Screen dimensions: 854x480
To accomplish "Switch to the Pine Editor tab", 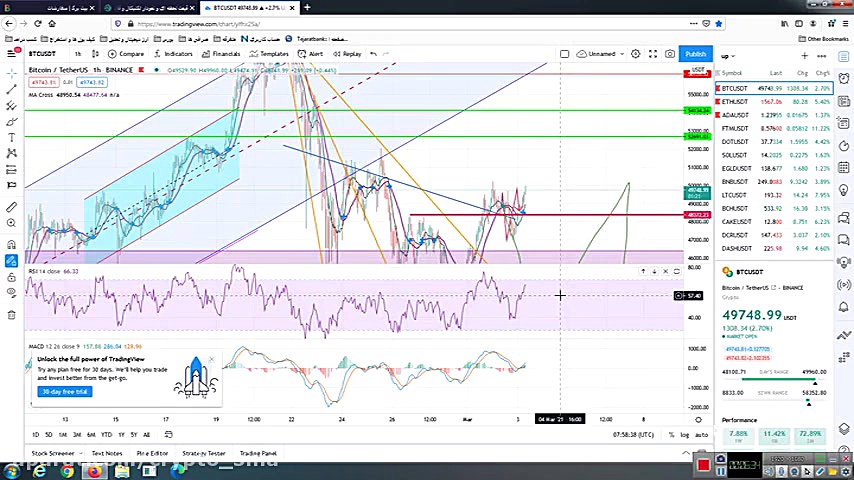I will point(152,453).
